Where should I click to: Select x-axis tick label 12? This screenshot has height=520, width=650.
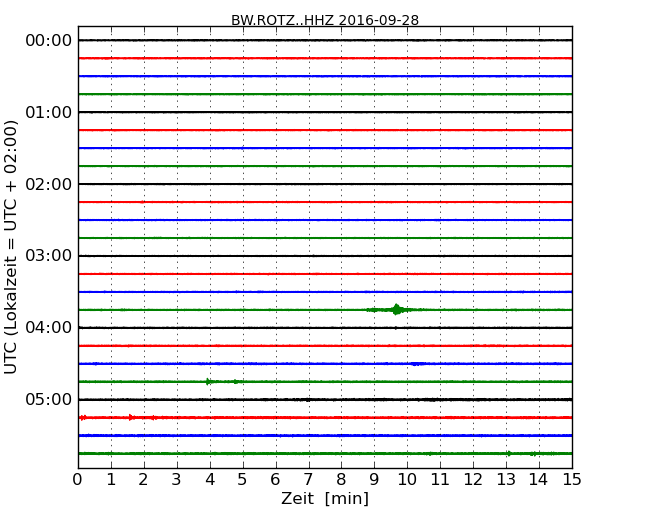(x=473, y=480)
